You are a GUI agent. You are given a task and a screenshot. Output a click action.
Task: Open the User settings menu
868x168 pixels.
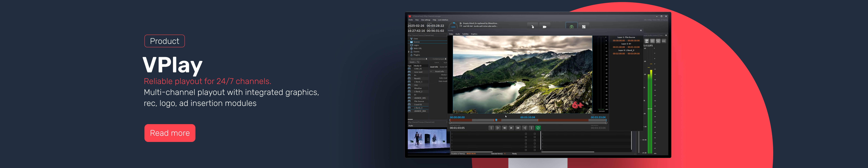[x=426, y=20]
